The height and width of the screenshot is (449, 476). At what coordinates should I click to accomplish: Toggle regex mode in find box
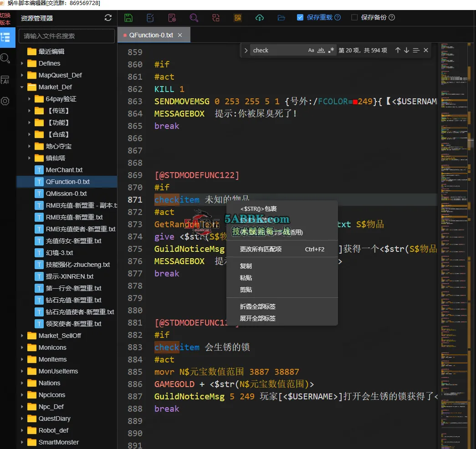tap(331, 50)
